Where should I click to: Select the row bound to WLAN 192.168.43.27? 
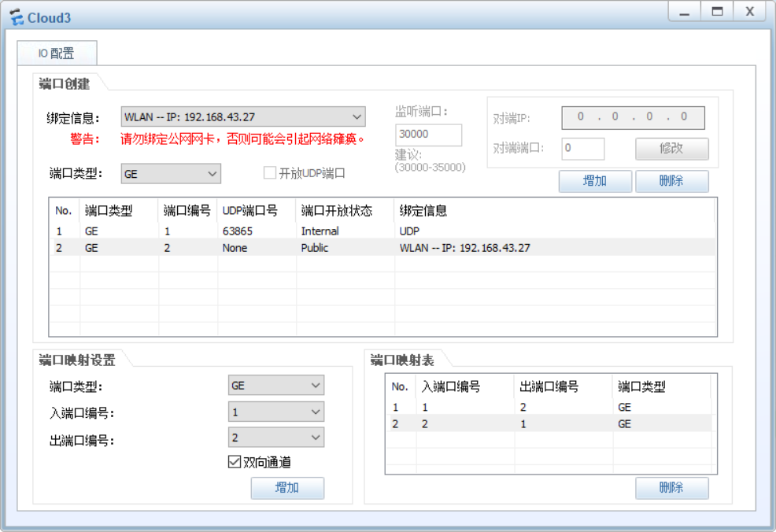pos(382,247)
